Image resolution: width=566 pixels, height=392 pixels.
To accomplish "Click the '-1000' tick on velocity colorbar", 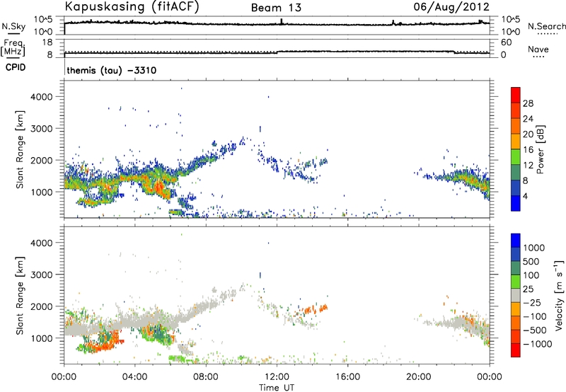I will coord(537,344).
